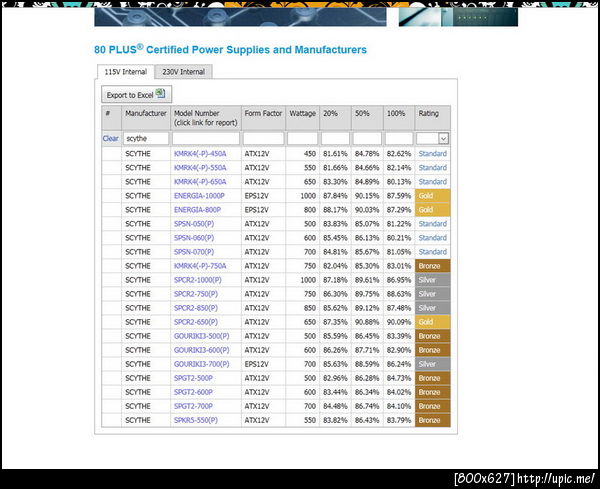
Task: Click the GOURIKI3-600(P) model link
Action: 202,350
